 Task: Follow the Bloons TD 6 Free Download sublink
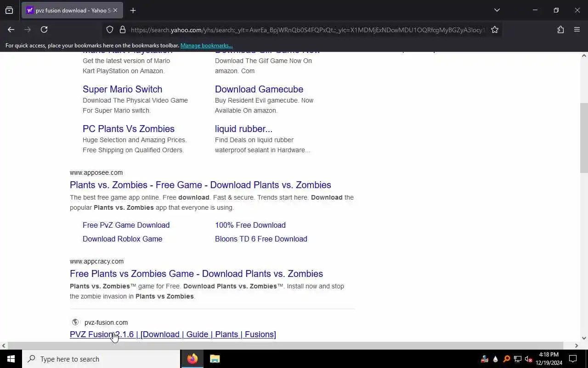coord(261,239)
